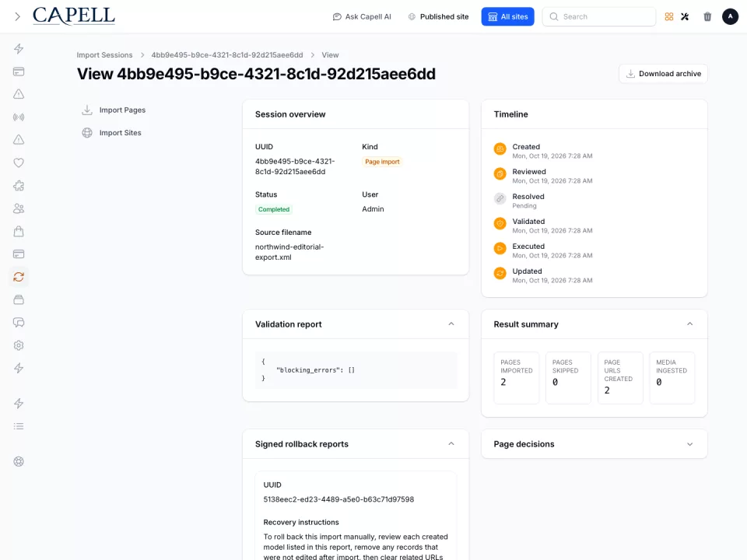Open the chat bubbles sidebar icon
The image size is (747, 560).
pos(19,322)
